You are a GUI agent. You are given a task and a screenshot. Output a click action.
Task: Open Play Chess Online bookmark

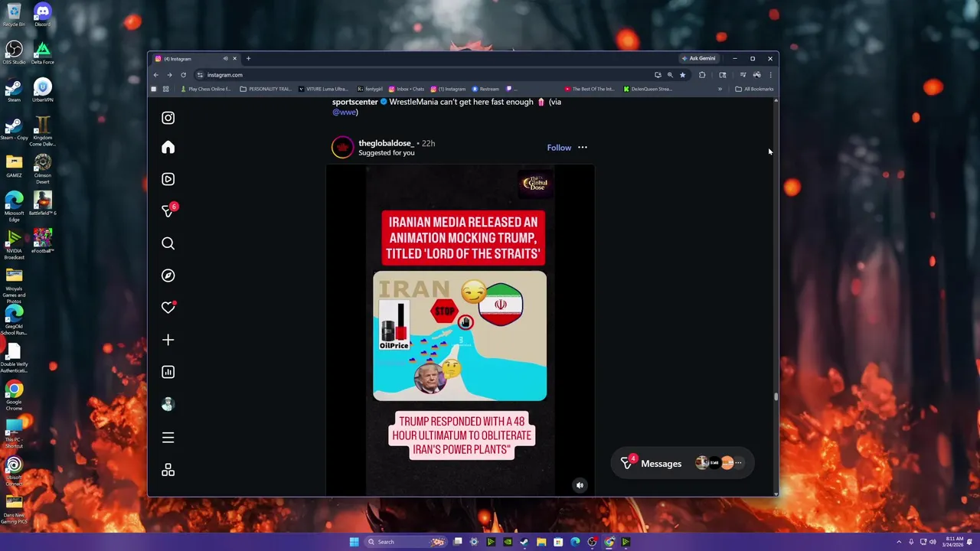click(205, 89)
